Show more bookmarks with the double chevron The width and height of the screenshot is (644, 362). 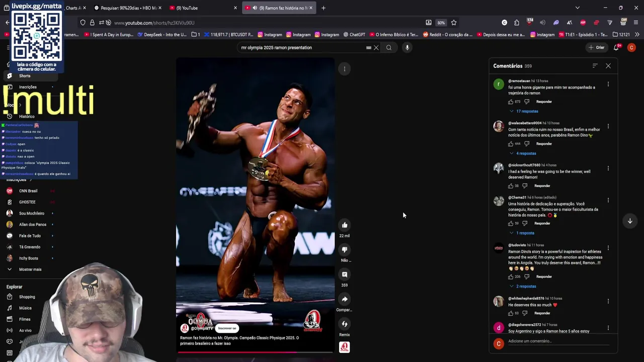pos(637,35)
